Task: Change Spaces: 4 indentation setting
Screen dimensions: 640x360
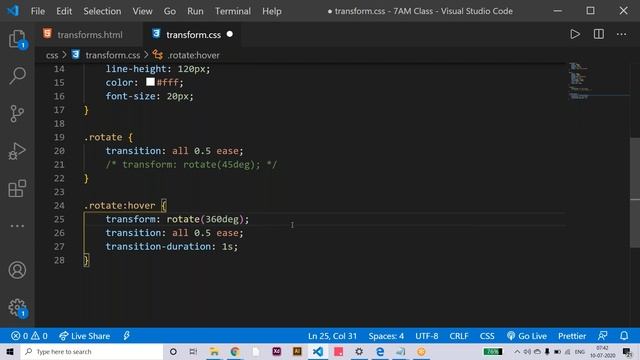Action: 386,336
